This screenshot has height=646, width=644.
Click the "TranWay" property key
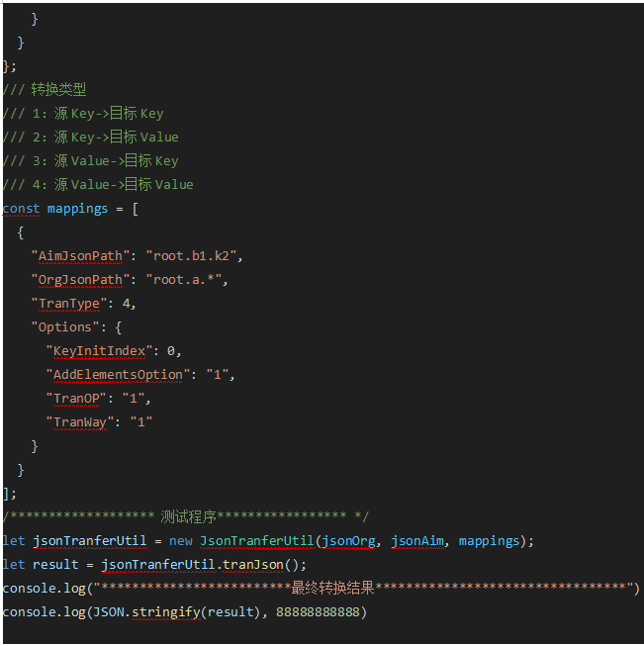pyautogui.click(x=81, y=422)
